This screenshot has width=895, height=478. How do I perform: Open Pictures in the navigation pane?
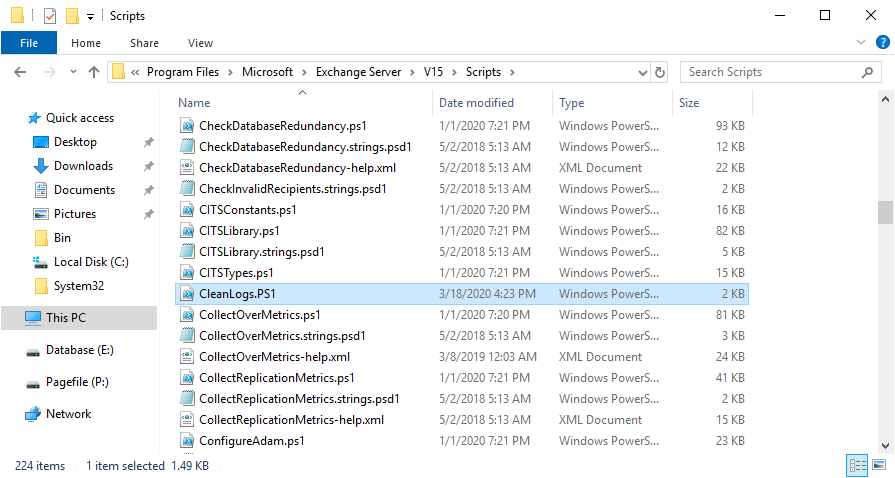(x=75, y=214)
